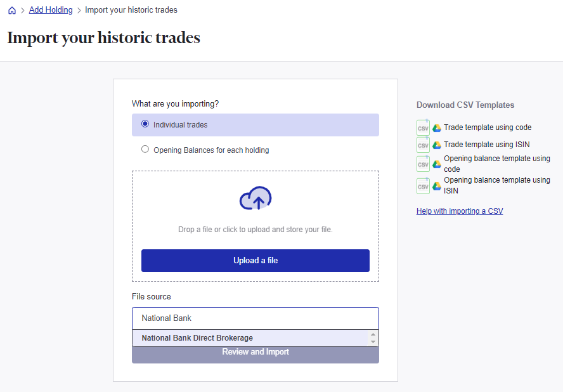Screen dimensions: 563x392
Task: Navigate to Add Holding via the breadcrumb
Action: 50,10
